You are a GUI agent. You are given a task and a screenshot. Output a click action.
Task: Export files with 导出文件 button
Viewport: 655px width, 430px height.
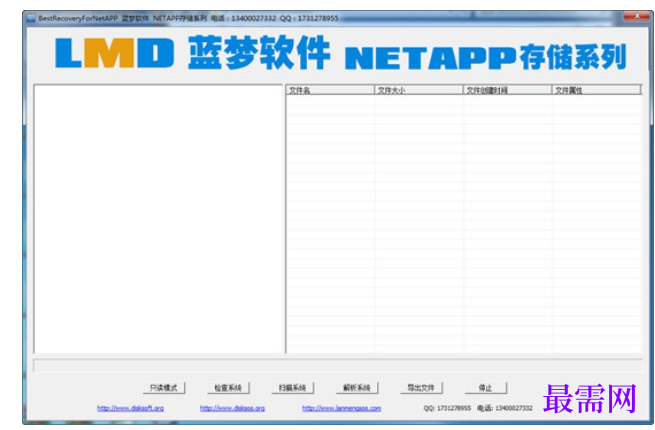click(x=421, y=388)
